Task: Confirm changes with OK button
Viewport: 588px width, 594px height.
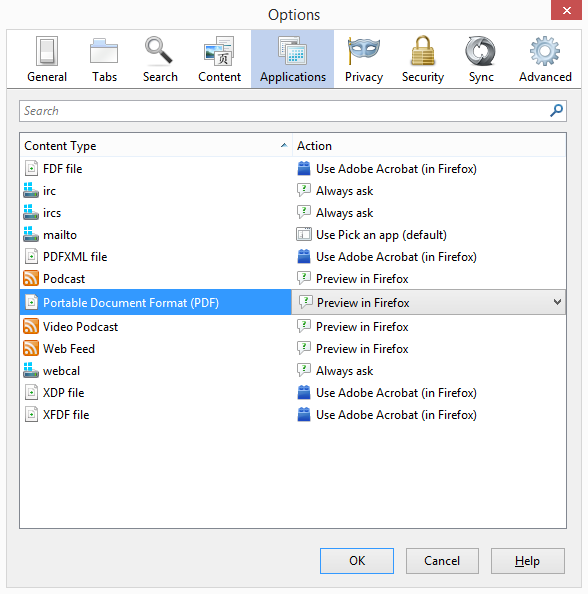Action: tap(357, 560)
